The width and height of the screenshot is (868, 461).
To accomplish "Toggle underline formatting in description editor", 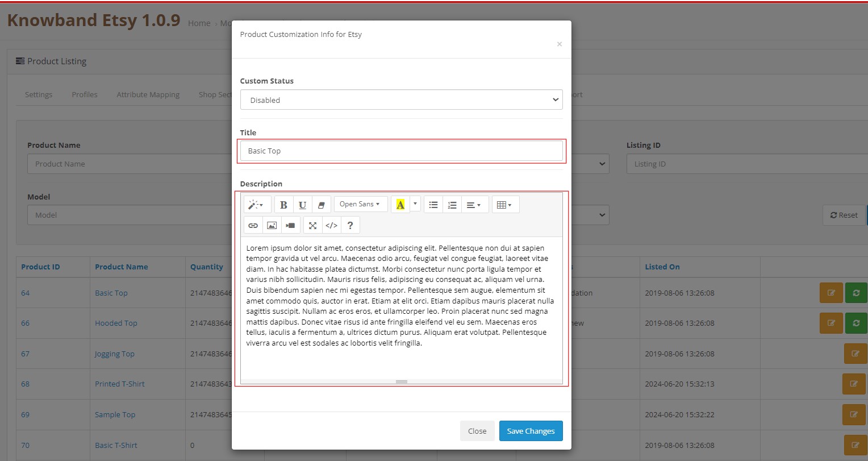I will click(x=302, y=205).
